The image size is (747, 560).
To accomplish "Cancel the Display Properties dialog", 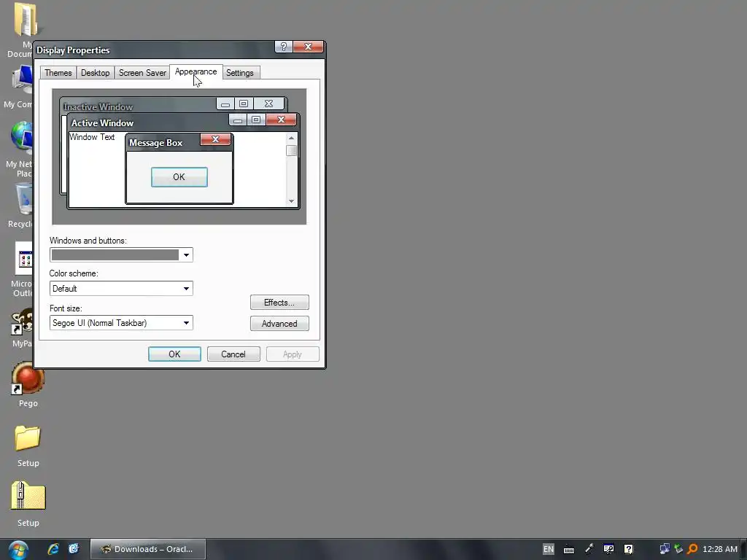I will [x=233, y=354].
